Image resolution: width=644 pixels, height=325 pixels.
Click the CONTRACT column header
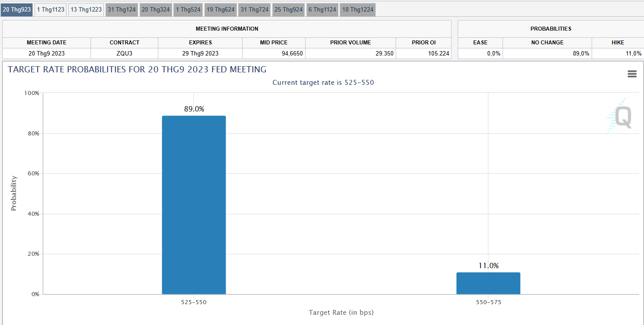[x=124, y=43]
